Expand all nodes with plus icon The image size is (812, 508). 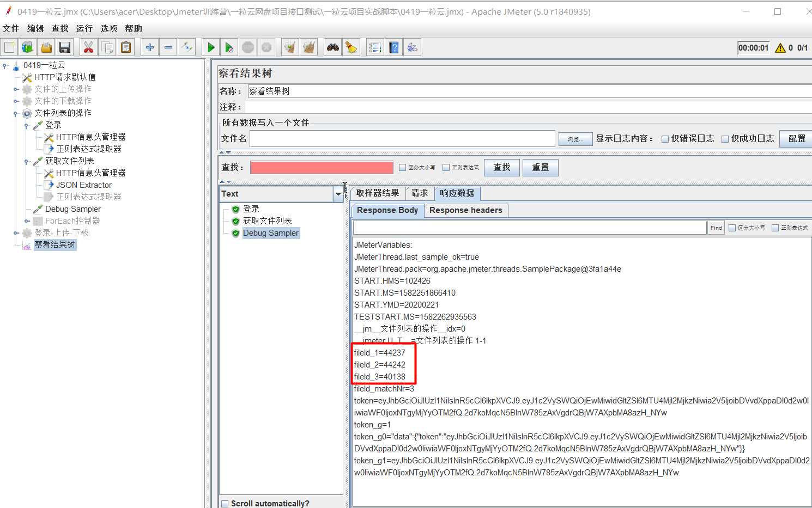pyautogui.click(x=149, y=47)
